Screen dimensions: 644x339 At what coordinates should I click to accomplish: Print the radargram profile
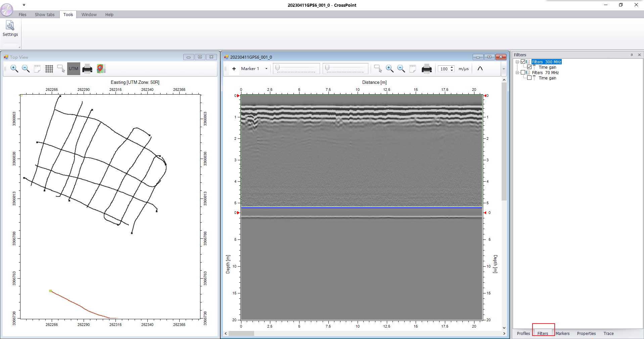click(427, 69)
